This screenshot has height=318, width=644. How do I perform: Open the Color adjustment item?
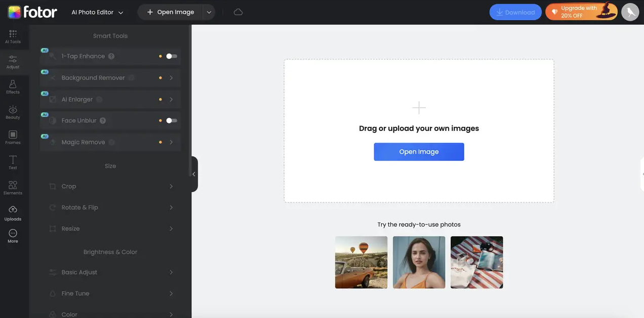click(x=110, y=314)
